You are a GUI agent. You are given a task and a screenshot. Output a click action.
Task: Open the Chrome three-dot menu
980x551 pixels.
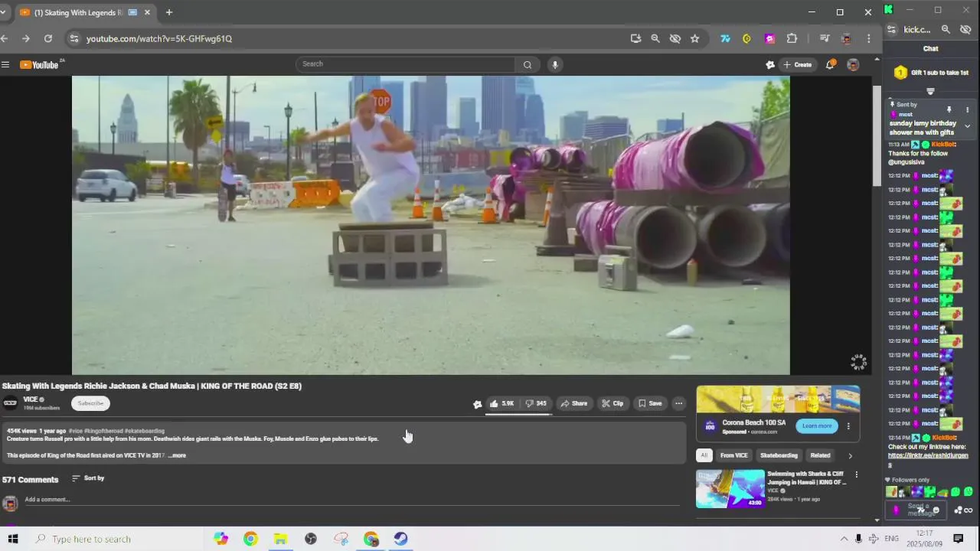[x=868, y=38]
